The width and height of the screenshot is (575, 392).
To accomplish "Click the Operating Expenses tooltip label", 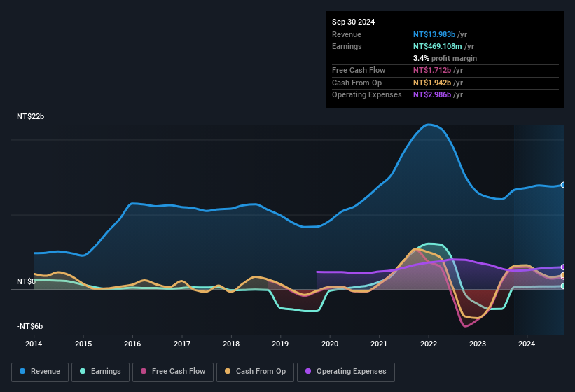I will 367,95.
